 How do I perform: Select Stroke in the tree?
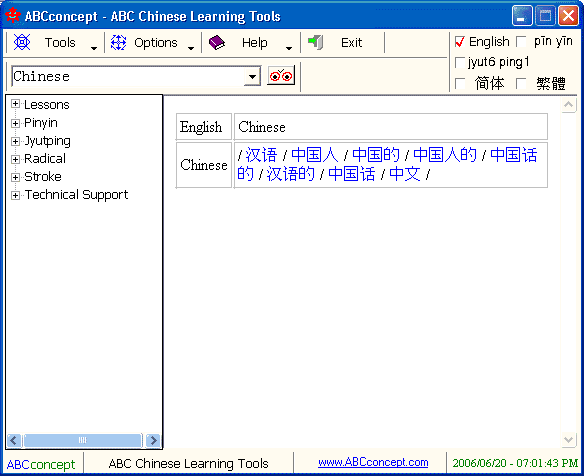coord(43,177)
